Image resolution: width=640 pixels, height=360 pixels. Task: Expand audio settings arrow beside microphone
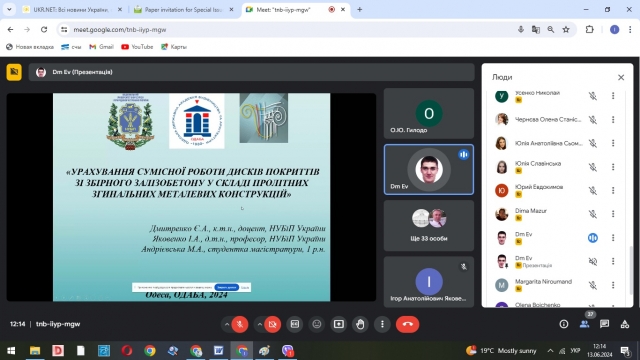(227, 324)
